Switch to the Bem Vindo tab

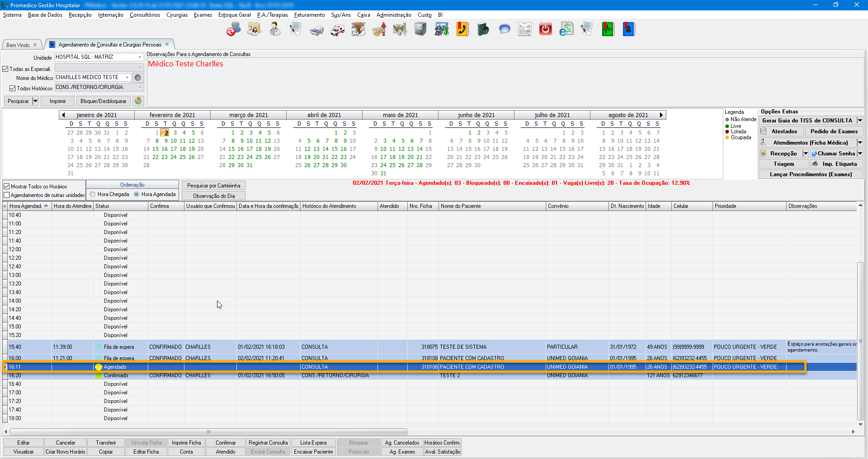(x=18, y=45)
